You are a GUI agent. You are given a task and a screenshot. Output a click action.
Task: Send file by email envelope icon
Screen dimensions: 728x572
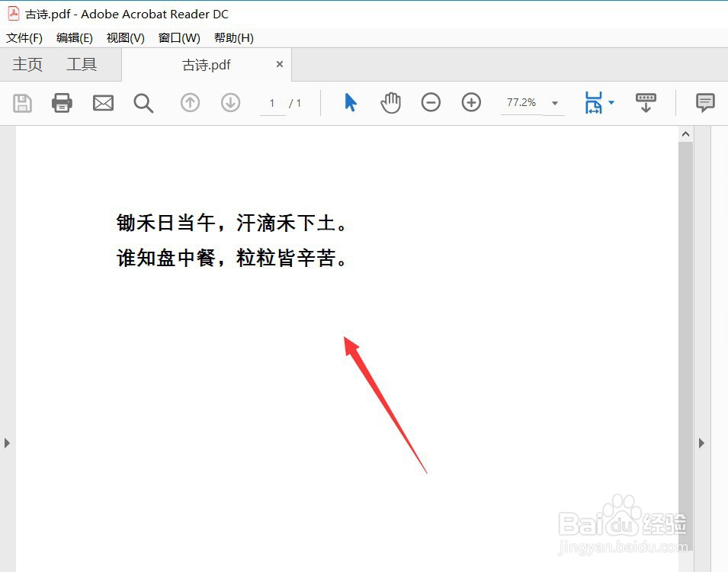[x=103, y=103]
